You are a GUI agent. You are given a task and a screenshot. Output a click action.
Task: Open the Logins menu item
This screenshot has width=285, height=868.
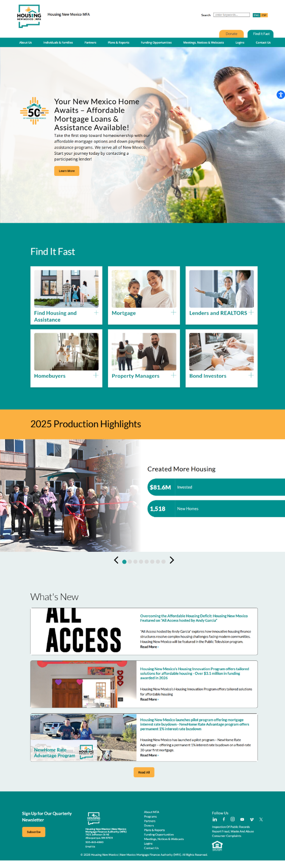pyautogui.click(x=240, y=42)
